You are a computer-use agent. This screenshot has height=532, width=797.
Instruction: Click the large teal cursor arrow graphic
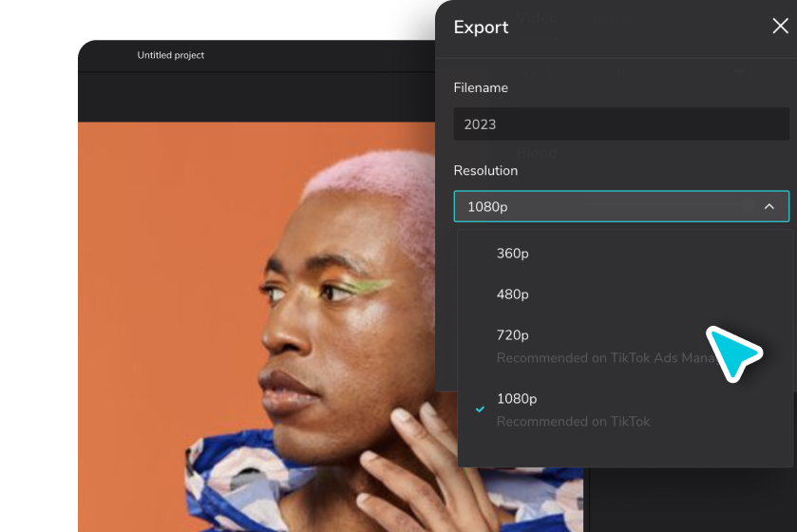(x=731, y=353)
